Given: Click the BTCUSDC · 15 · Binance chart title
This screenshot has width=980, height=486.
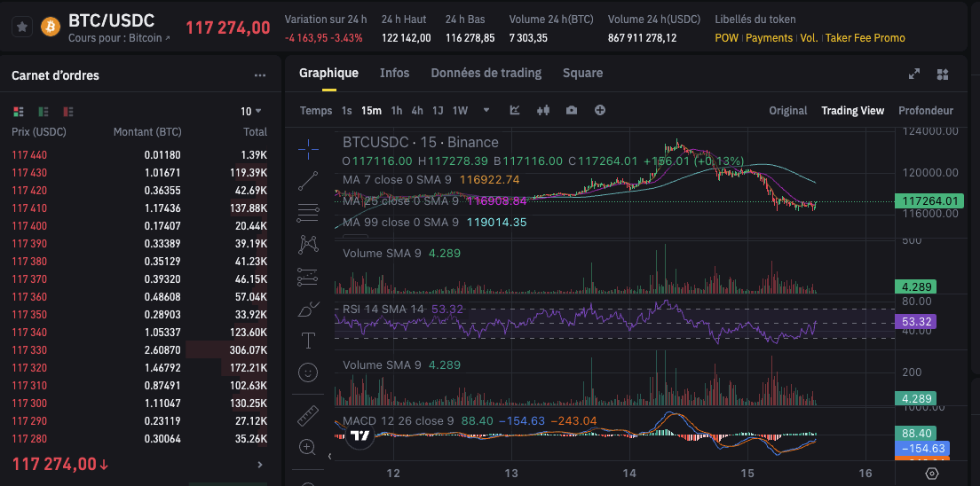Looking at the screenshot, I should click(x=421, y=143).
